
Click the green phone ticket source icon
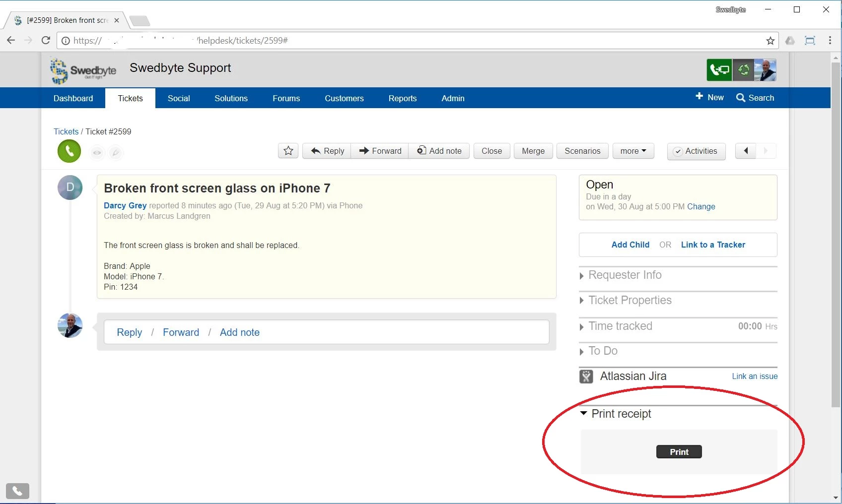click(x=69, y=151)
